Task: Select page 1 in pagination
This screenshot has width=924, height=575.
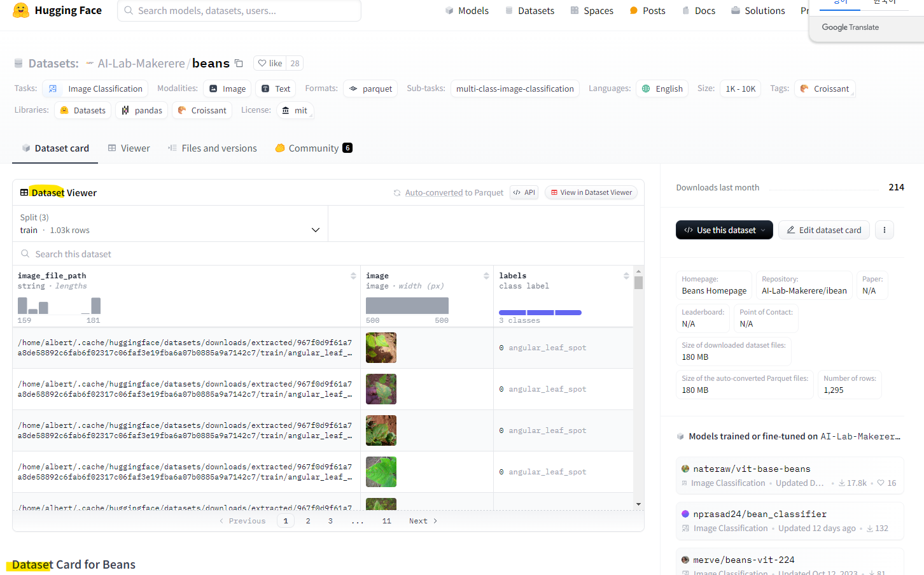Action: click(x=286, y=521)
